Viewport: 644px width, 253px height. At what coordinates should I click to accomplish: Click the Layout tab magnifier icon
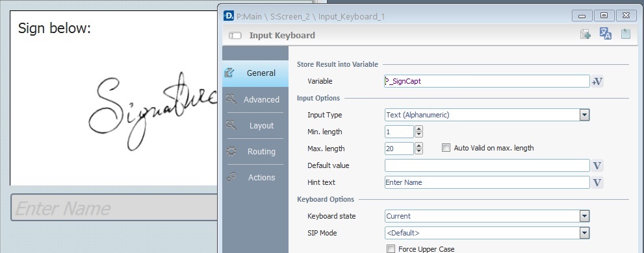pyautogui.click(x=231, y=125)
